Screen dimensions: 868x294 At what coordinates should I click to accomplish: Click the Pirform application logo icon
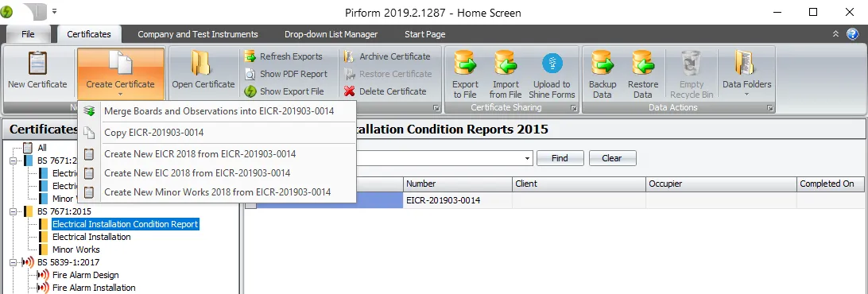pyautogui.click(x=6, y=12)
